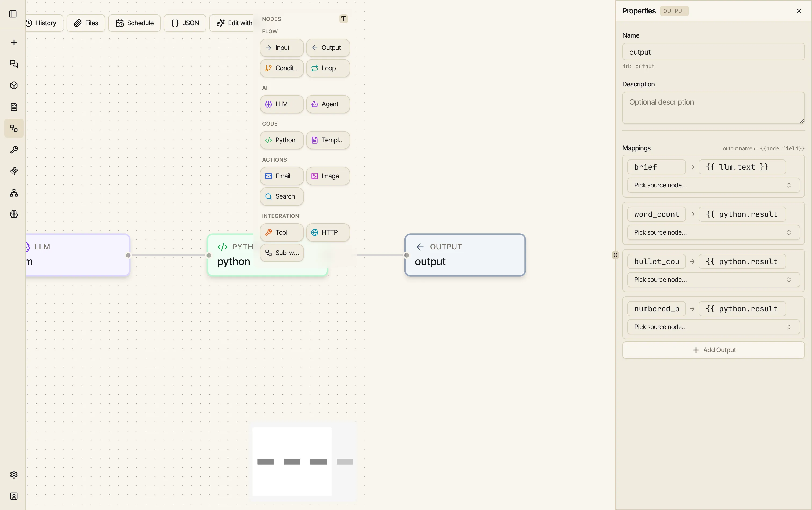Image resolution: width=812 pixels, height=510 pixels.
Task: Click the Name input field containing 'output'
Action: pyautogui.click(x=713, y=52)
